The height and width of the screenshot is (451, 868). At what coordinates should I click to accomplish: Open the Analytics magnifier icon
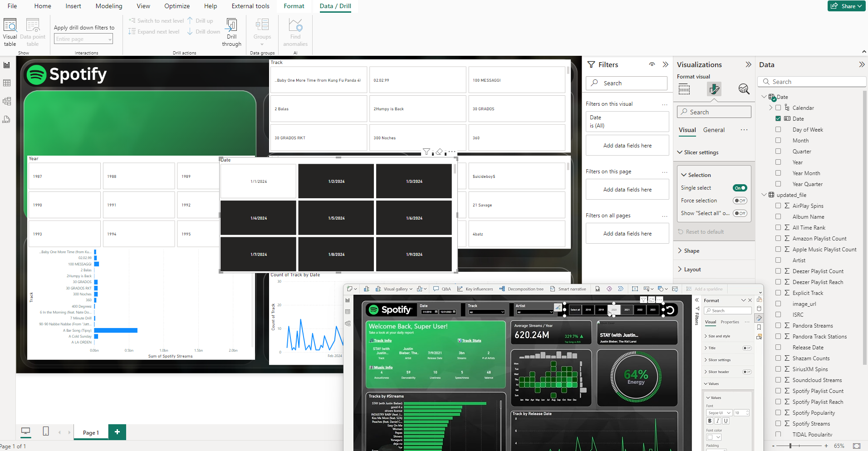tap(744, 89)
